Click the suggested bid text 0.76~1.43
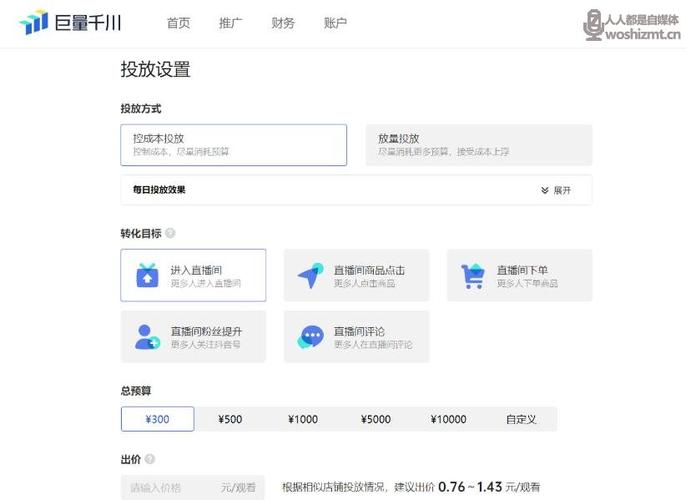Screen dimensions: 686x500 tap(470, 487)
